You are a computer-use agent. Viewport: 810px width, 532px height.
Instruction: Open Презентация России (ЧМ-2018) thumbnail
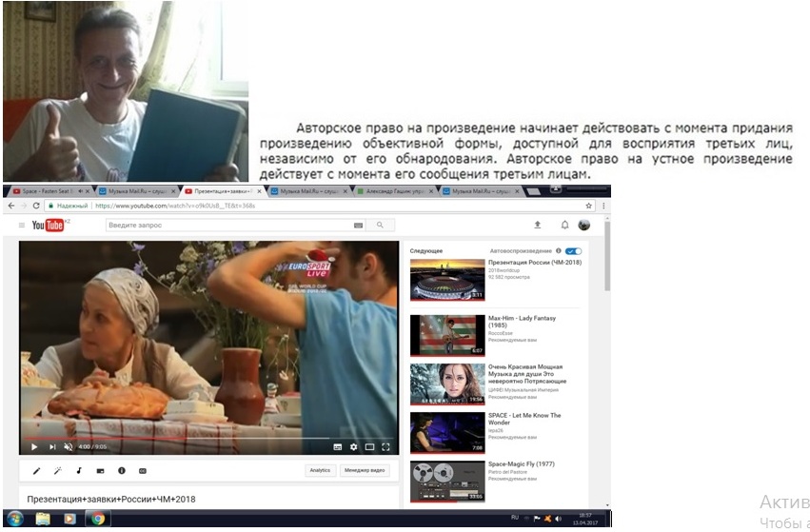point(447,280)
